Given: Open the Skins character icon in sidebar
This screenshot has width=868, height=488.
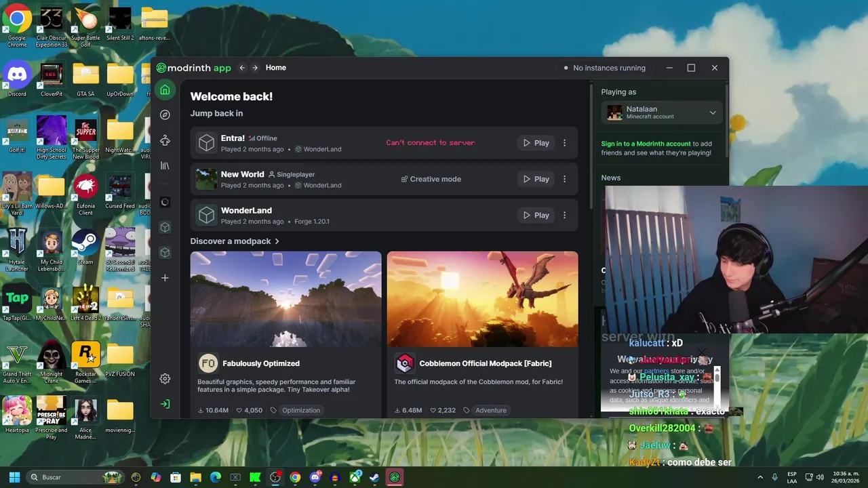Looking at the screenshot, I should tap(165, 140).
